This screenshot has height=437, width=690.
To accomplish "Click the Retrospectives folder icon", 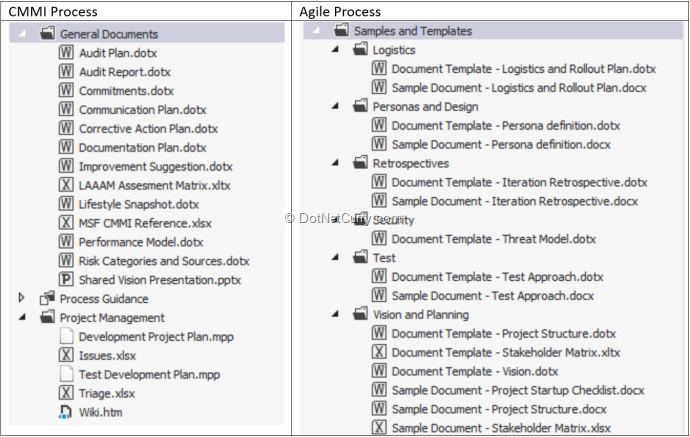I will pyautogui.click(x=360, y=163).
